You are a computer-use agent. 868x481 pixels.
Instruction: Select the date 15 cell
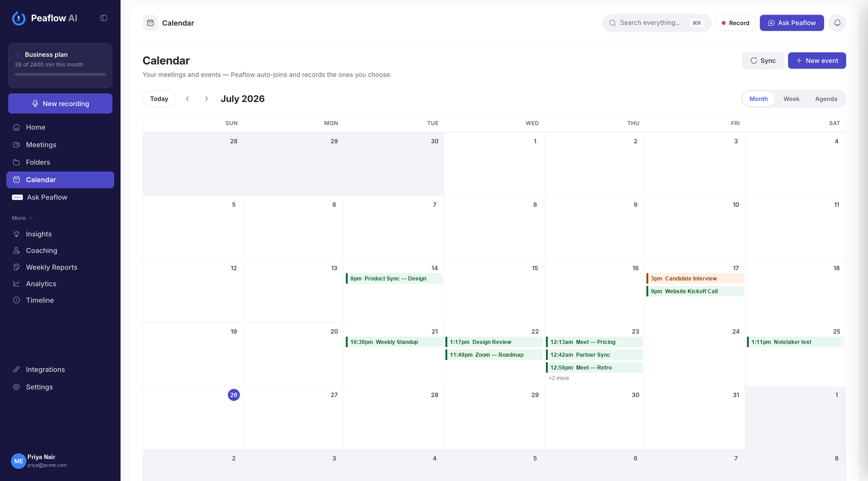(494, 291)
